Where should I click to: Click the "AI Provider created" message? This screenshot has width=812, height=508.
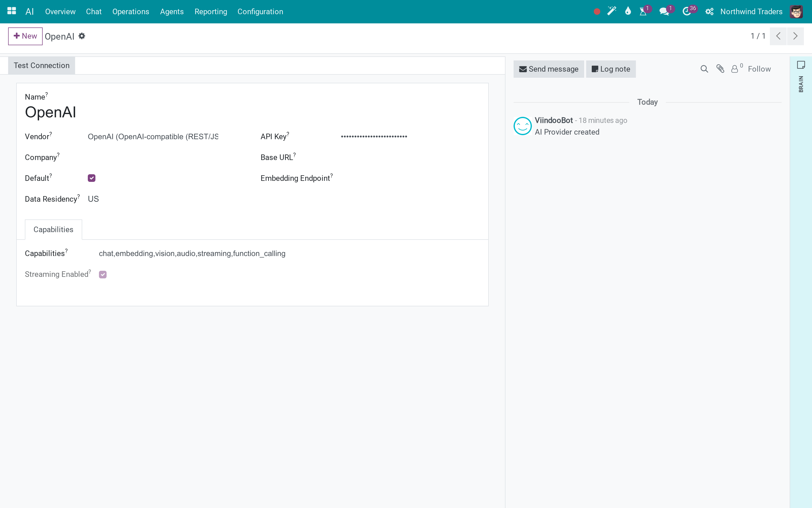click(x=567, y=132)
